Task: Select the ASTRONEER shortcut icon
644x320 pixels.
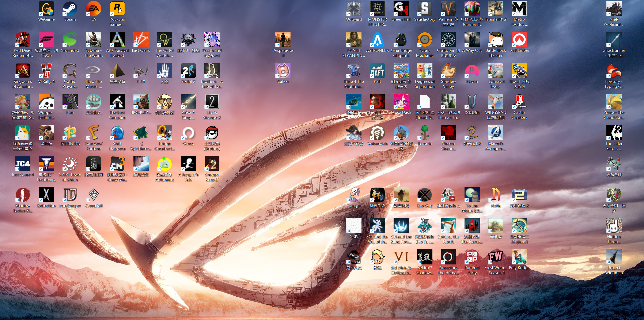Action: pos(377,39)
